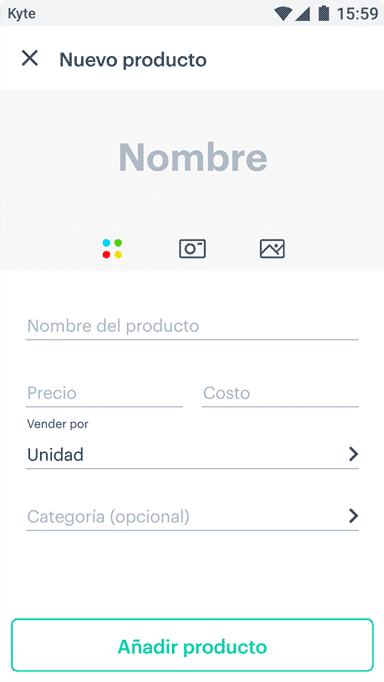Tap the camera icon to take photo
384x682 pixels.
click(192, 249)
